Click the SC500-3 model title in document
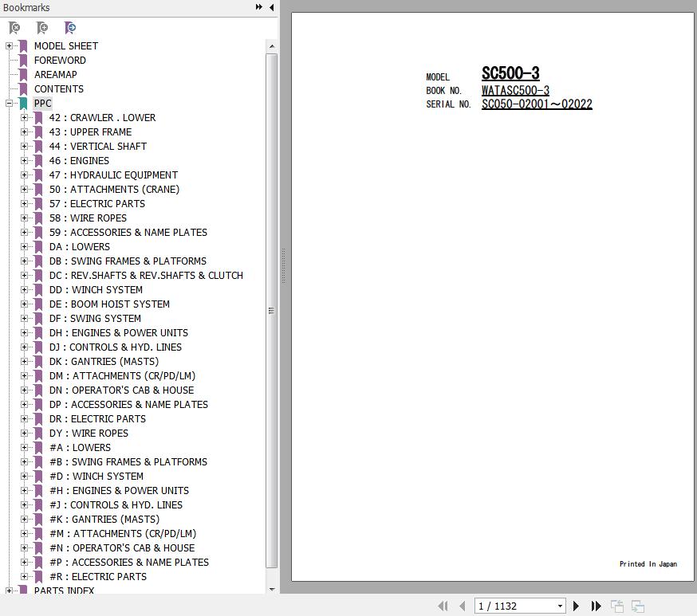 (x=510, y=73)
